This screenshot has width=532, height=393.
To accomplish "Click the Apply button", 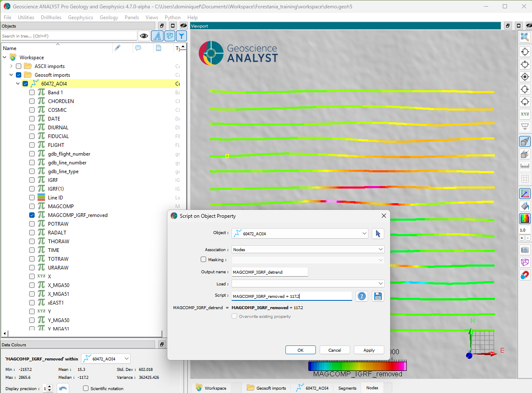I will click(x=369, y=350).
